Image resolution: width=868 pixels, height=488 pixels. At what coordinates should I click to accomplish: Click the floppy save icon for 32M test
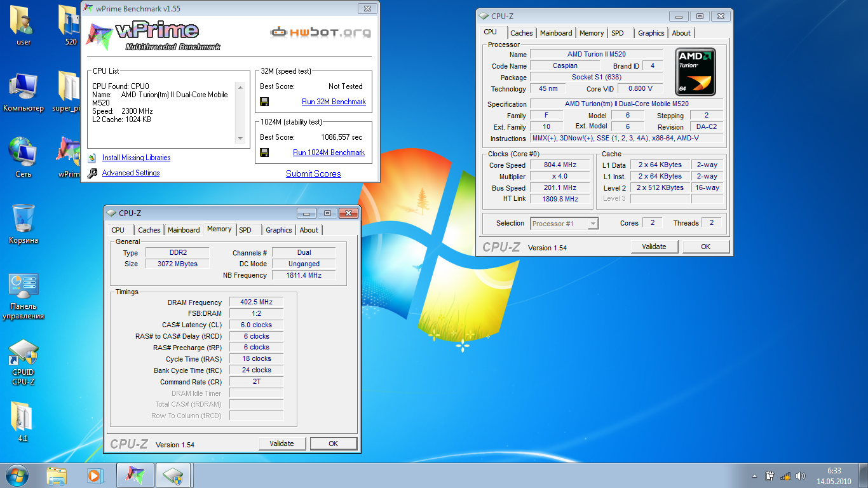pyautogui.click(x=264, y=102)
